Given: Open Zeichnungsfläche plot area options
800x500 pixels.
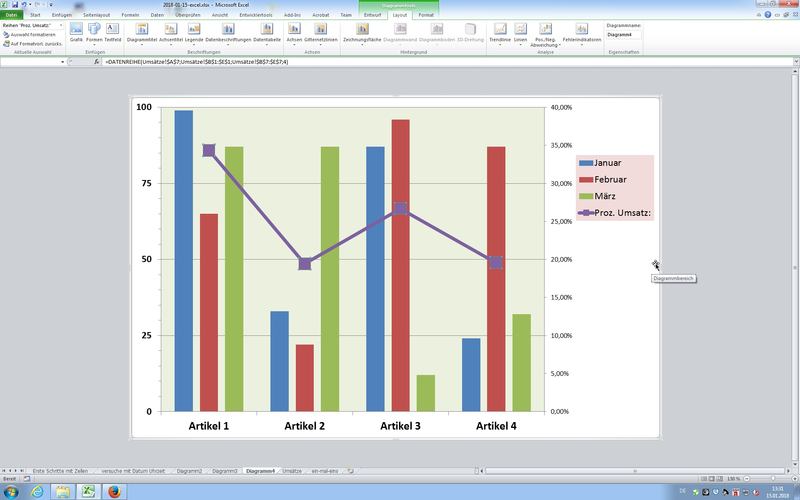Looking at the screenshot, I should click(x=362, y=33).
